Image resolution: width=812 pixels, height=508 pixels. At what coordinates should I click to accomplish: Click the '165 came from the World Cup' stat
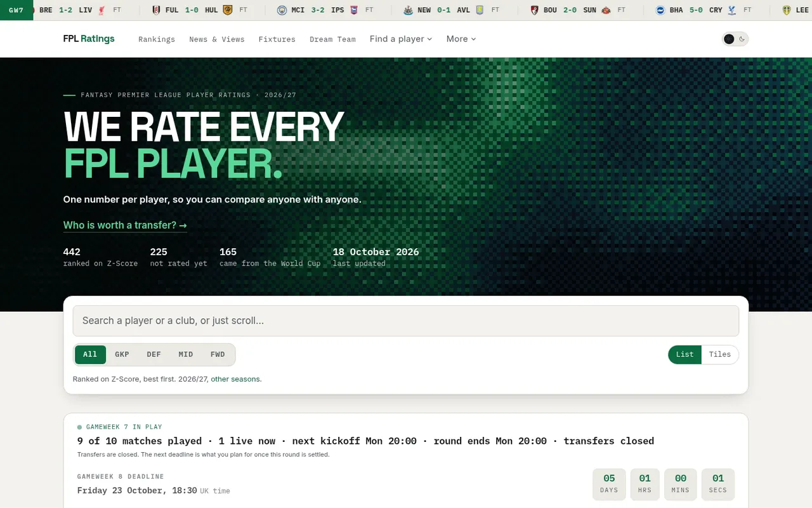tap(270, 257)
